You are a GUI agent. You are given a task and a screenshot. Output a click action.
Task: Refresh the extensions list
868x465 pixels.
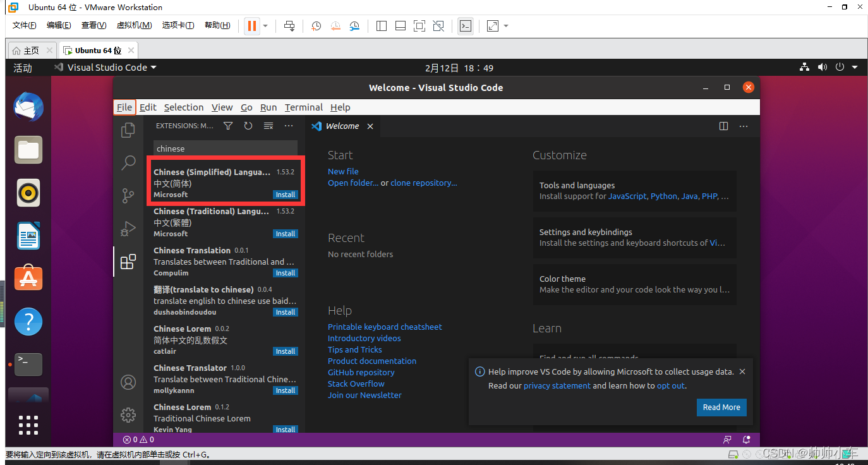tap(248, 126)
